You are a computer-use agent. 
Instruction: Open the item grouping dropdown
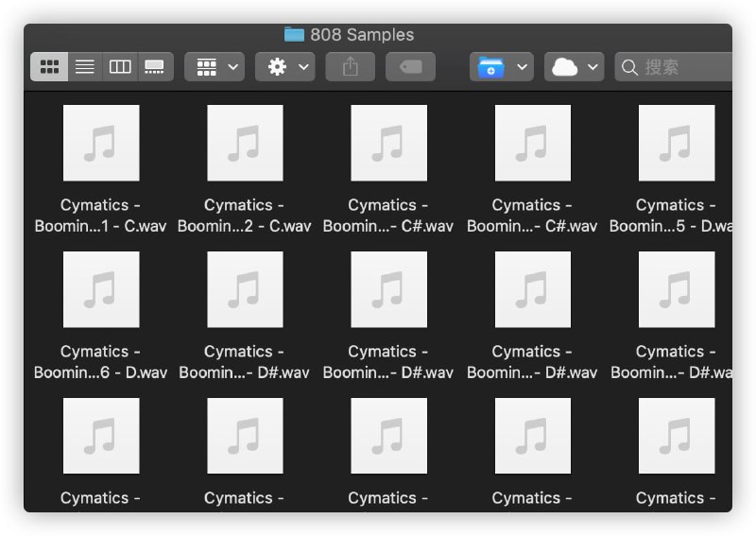(x=215, y=66)
